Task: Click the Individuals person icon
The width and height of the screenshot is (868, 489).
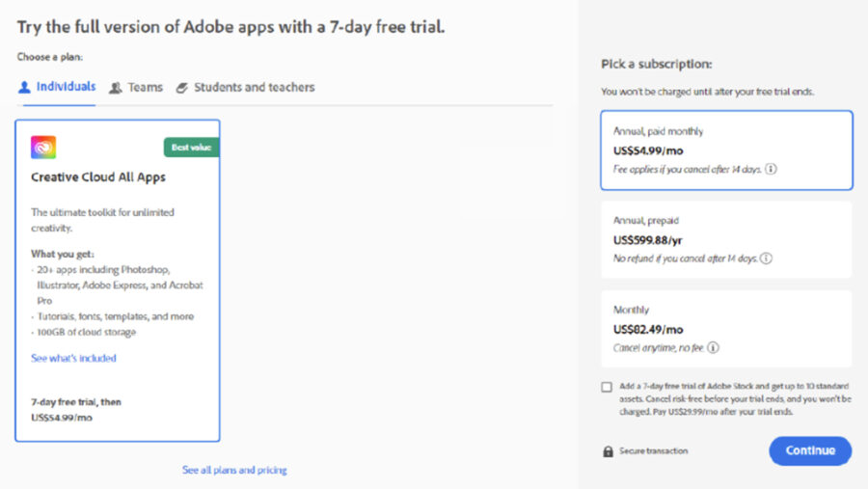Action: 24,88
